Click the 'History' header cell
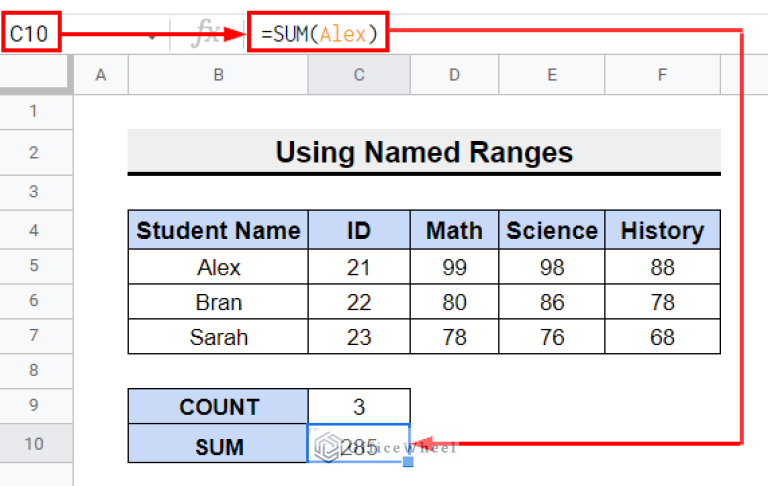 click(x=663, y=230)
